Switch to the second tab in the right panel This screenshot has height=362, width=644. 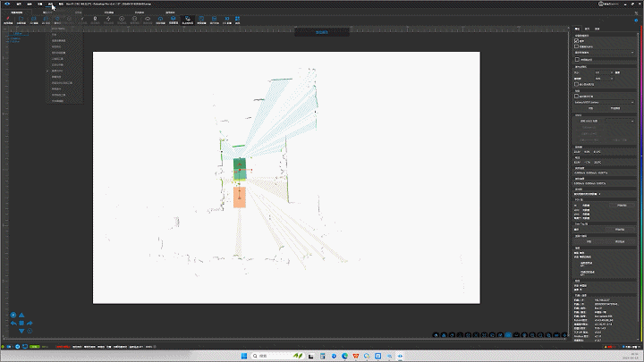589,29
